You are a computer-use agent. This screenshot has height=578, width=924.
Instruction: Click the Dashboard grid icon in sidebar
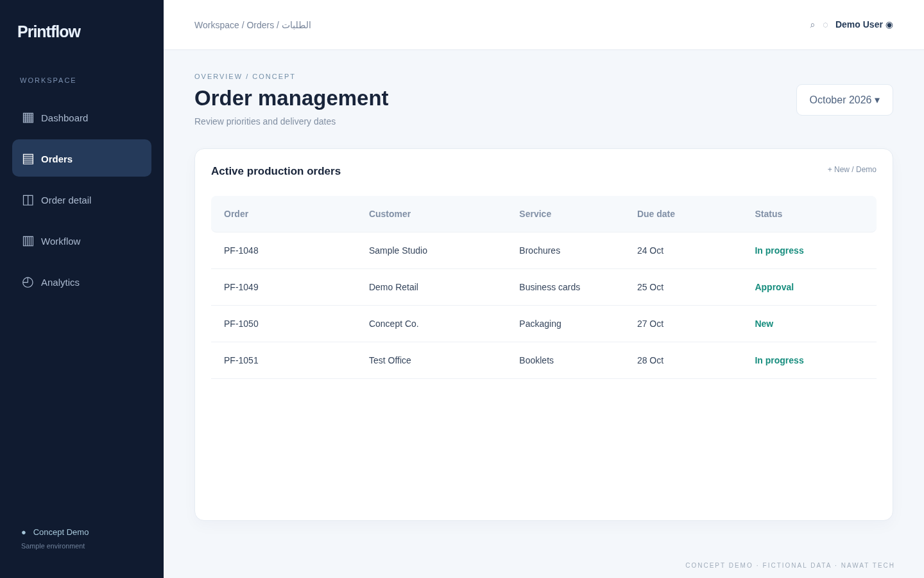[x=28, y=118]
